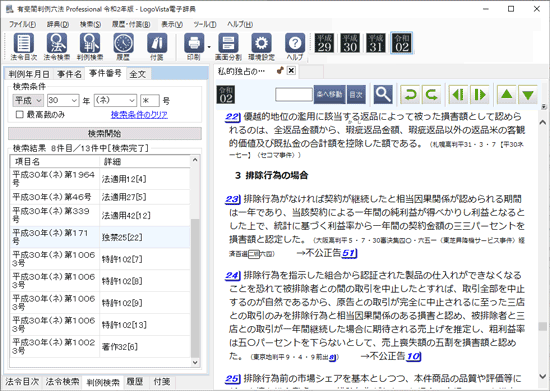Click the next article right-arrow icon

[479, 94]
